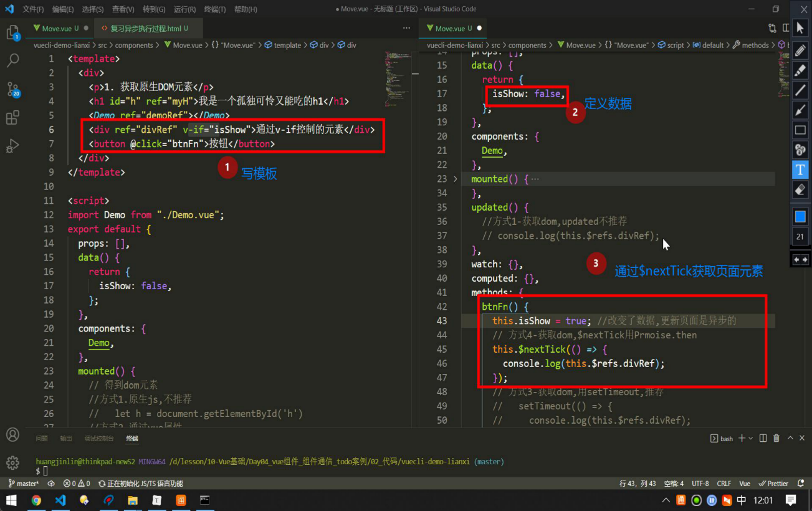Open Source Control view with 20 badge
812x511 pixels.
click(x=13, y=90)
